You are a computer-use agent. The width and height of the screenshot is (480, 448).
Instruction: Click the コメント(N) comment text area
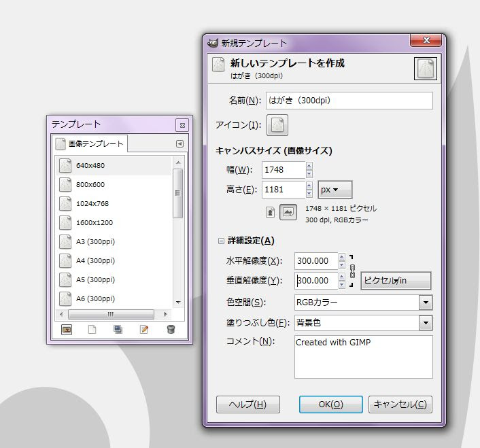pos(364,357)
